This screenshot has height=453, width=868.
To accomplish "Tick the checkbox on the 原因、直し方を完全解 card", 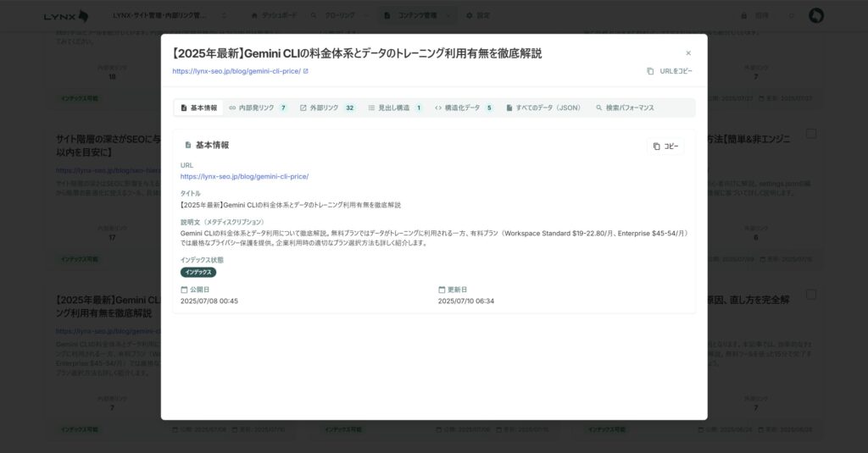I will click(x=811, y=295).
